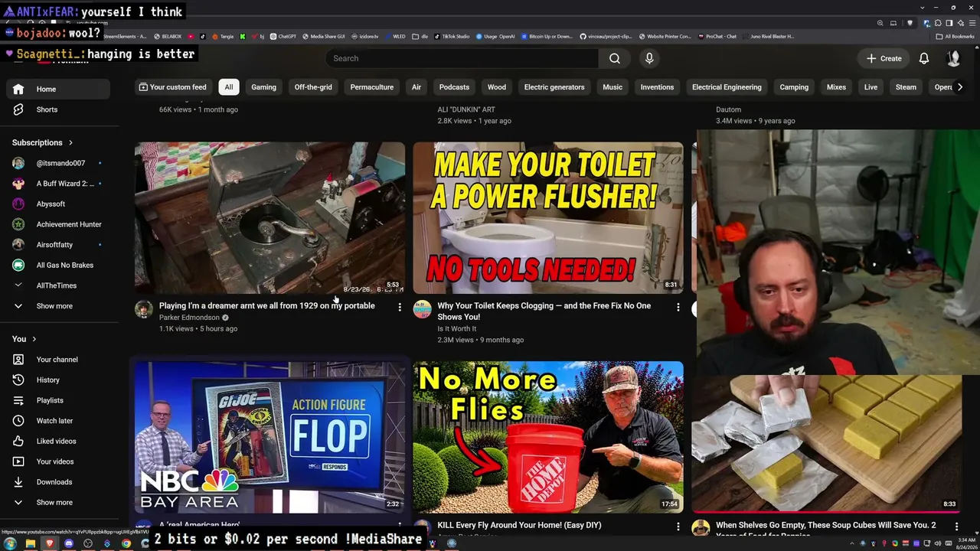Image resolution: width=980 pixels, height=551 pixels.
Task: Select the Live filter chip
Action: pyautogui.click(x=871, y=87)
